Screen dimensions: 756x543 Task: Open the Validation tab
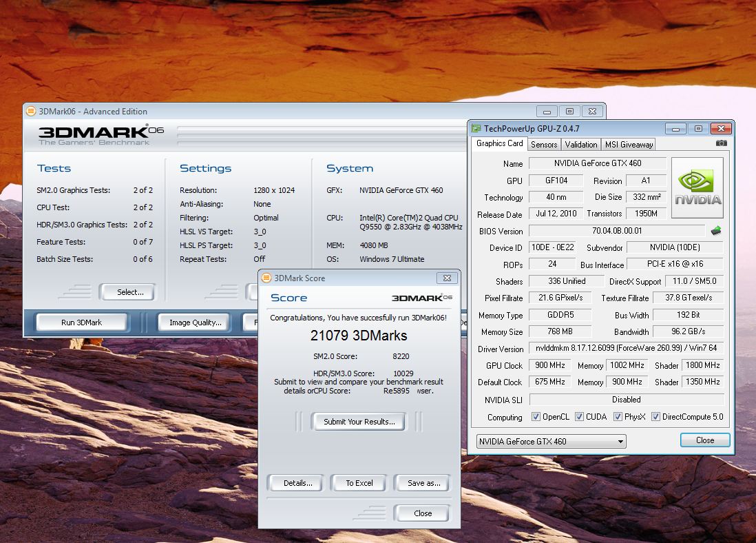[x=581, y=144]
